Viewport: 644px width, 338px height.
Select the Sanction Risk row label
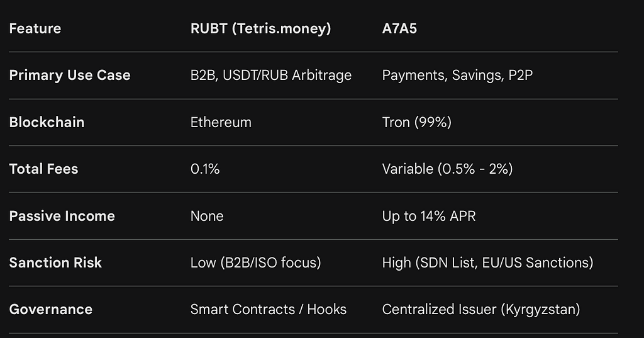(55, 262)
